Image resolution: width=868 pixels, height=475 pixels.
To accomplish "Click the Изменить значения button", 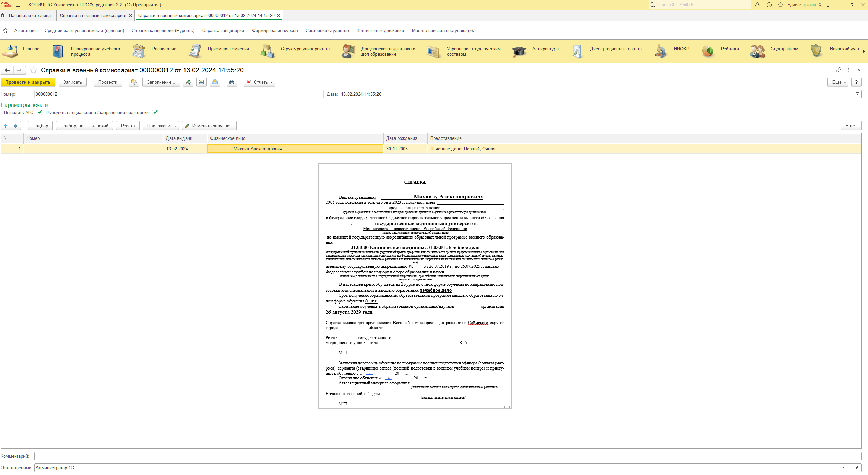I will click(209, 126).
